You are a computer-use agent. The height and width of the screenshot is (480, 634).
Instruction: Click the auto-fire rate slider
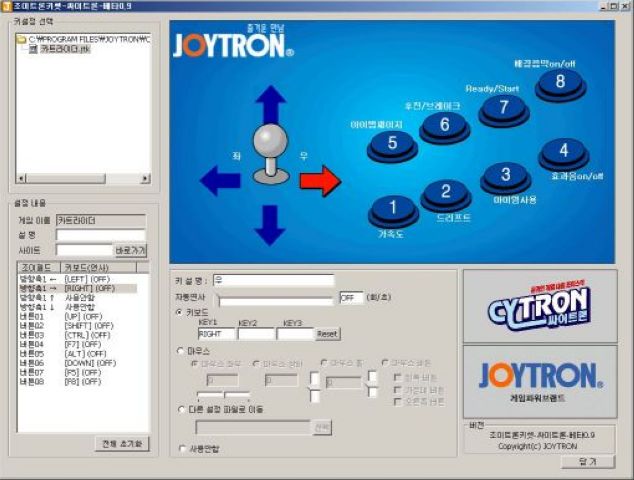click(275, 300)
